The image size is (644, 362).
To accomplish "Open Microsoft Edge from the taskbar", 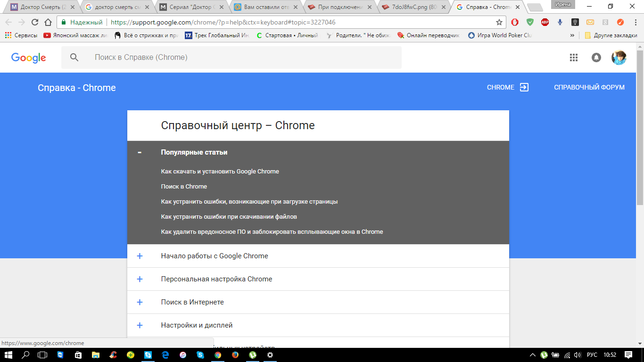I will tap(165, 354).
